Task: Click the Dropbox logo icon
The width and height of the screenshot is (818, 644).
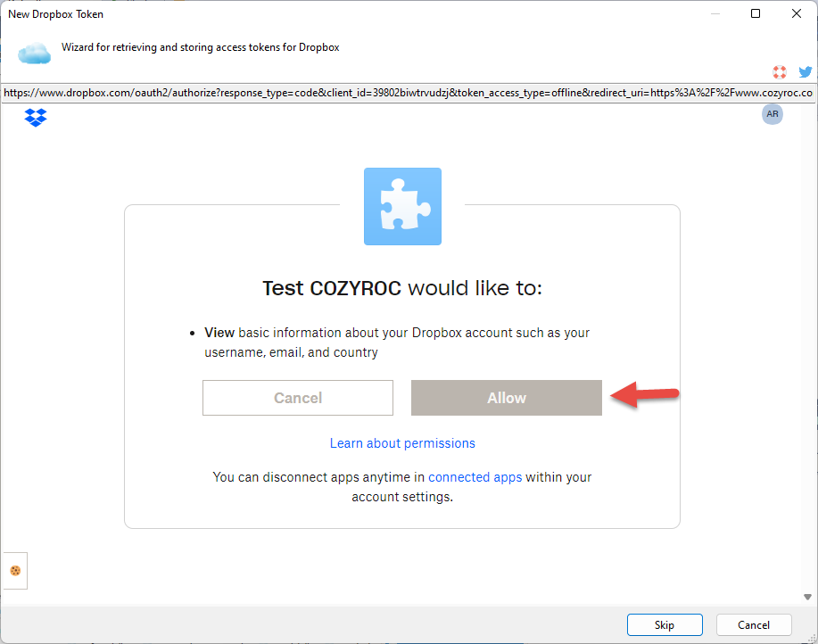Action: pos(36,118)
